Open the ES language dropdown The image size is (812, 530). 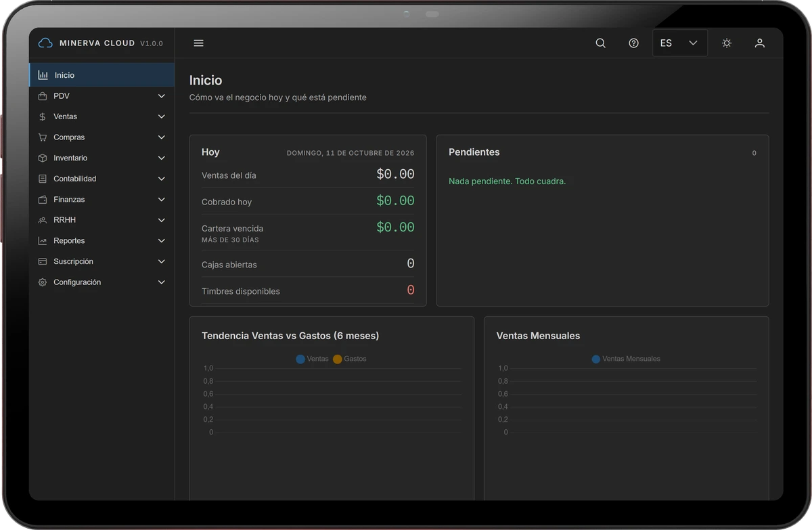[679, 43]
